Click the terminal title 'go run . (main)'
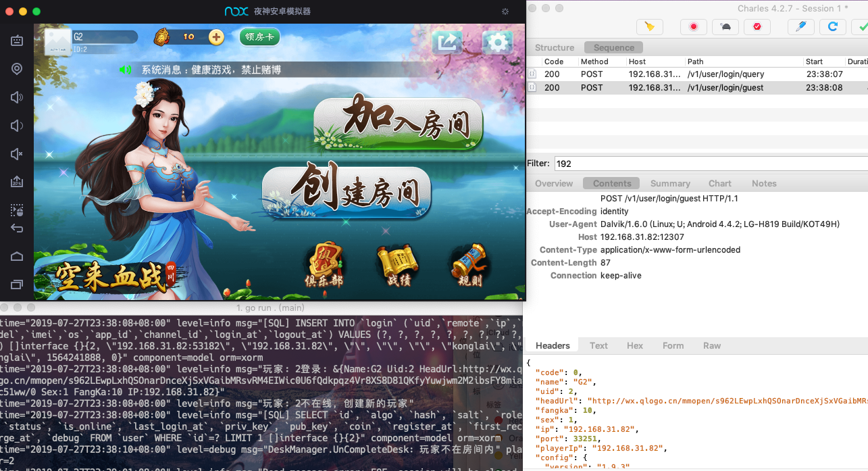Viewport: 868px width, 471px height. pyautogui.click(x=270, y=308)
